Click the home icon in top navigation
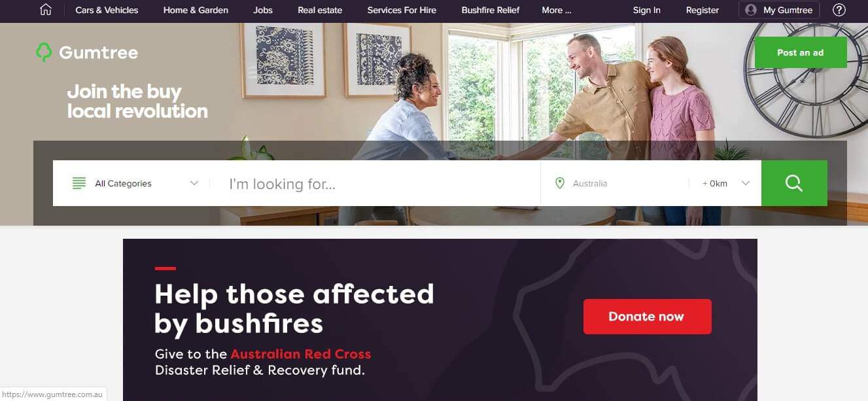 tap(46, 10)
